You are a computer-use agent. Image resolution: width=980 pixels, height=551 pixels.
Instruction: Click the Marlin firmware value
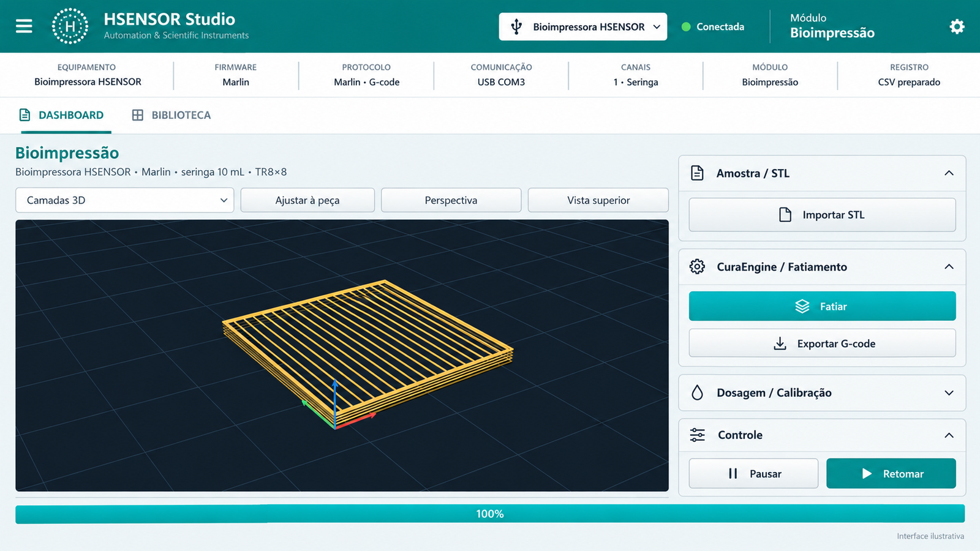click(236, 82)
